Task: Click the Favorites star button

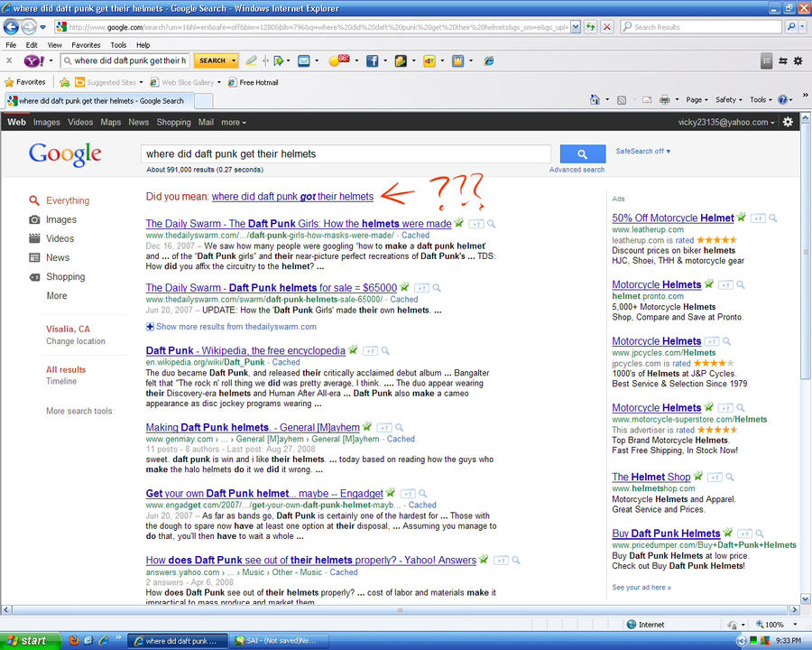Action: tap(25, 82)
